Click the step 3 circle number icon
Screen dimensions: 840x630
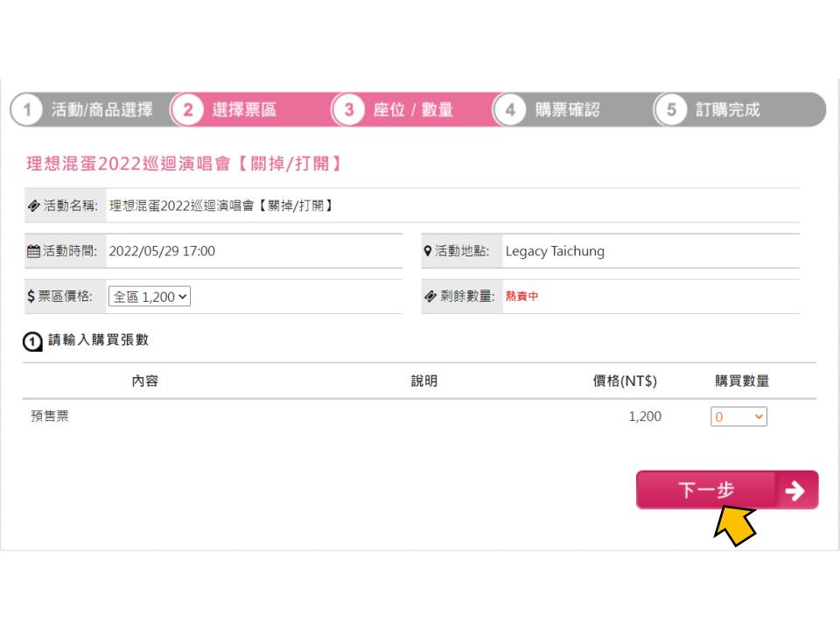pos(349,110)
